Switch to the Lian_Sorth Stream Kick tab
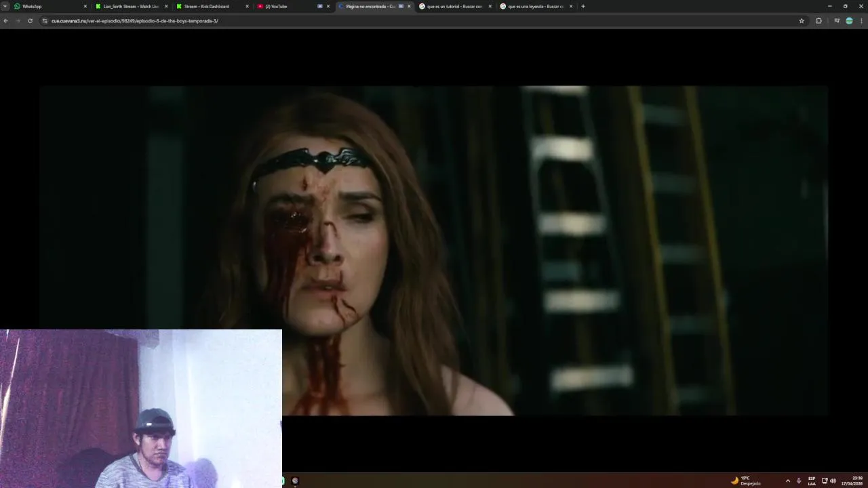Image resolution: width=868 pixels, height=488 pixels. click(x=131, y=6)
